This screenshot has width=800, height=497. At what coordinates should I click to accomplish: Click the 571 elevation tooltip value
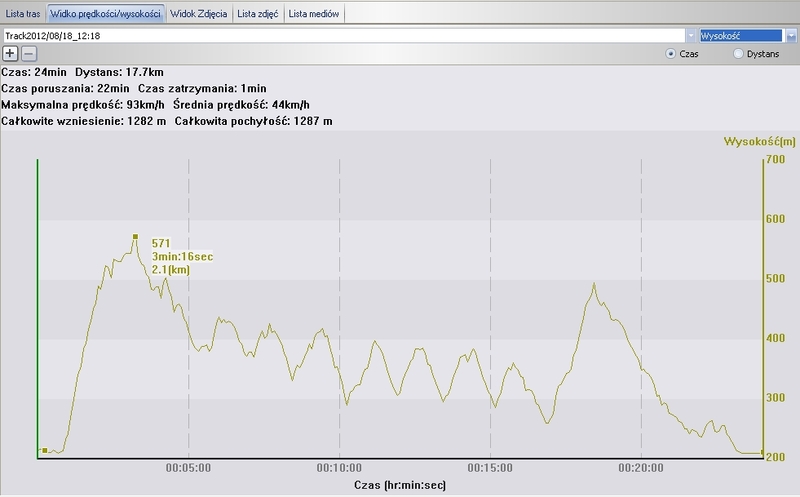click(x=161, y=243)
